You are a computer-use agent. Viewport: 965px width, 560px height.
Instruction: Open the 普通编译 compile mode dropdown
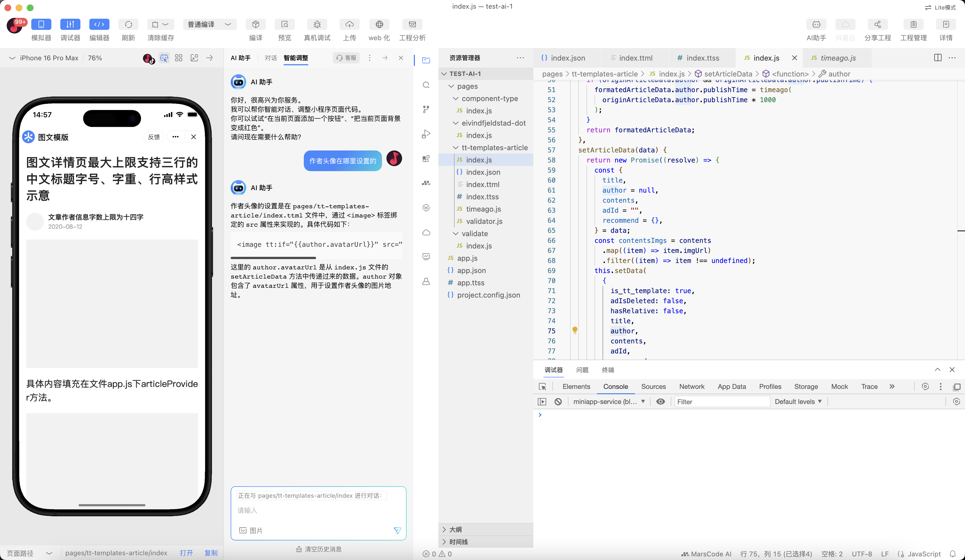coord(210,25)
